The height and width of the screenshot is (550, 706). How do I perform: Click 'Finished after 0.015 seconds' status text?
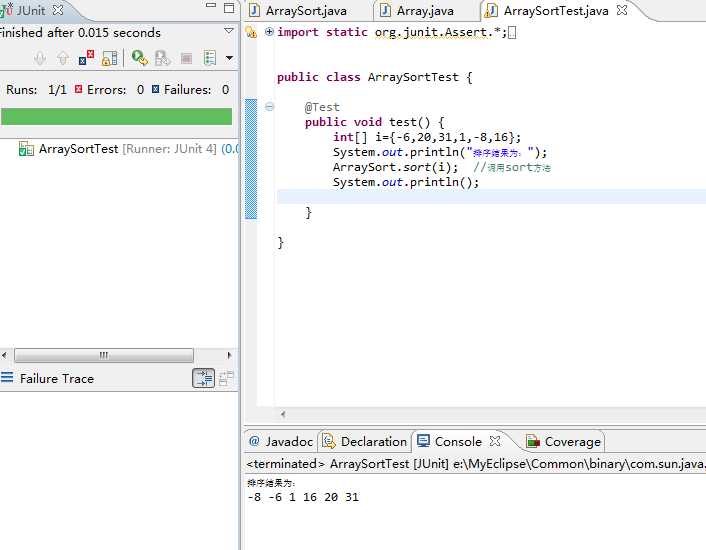(80, 33)
